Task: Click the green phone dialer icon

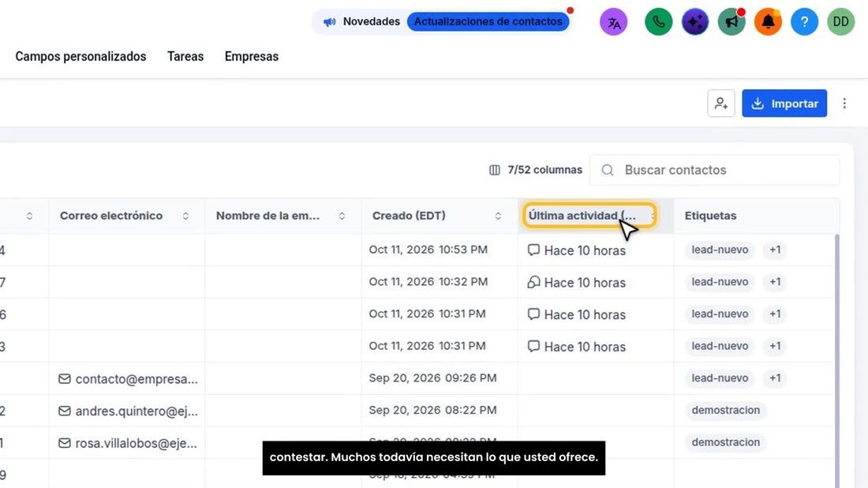Action: [658, 22]
